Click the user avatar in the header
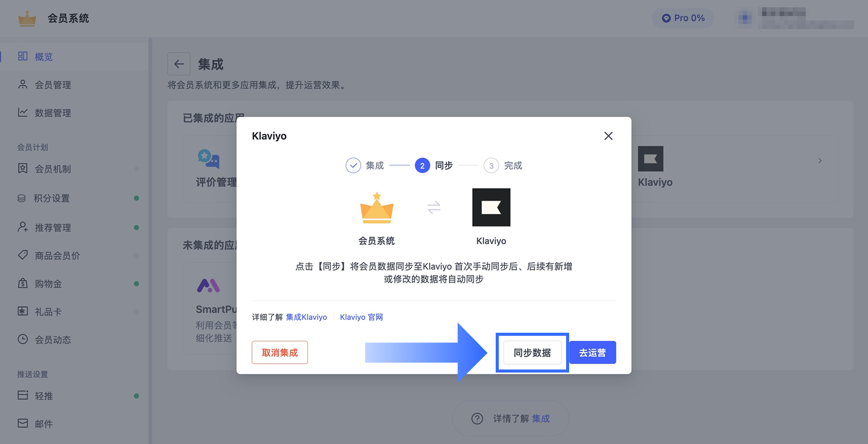Screen dimensions: 868x444 click(x=745, y=18)
